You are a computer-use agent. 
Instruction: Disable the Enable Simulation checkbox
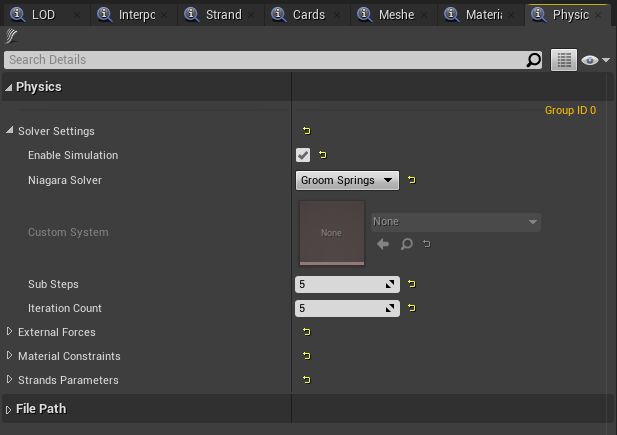pyautogui.click(x=303, y=155)
